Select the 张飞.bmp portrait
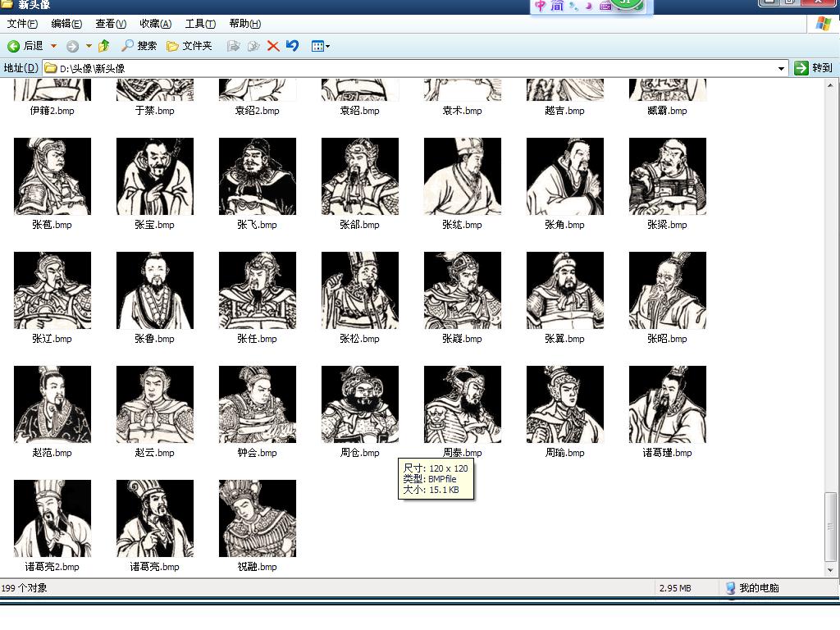The image size is (840, 630). point(258,176)
